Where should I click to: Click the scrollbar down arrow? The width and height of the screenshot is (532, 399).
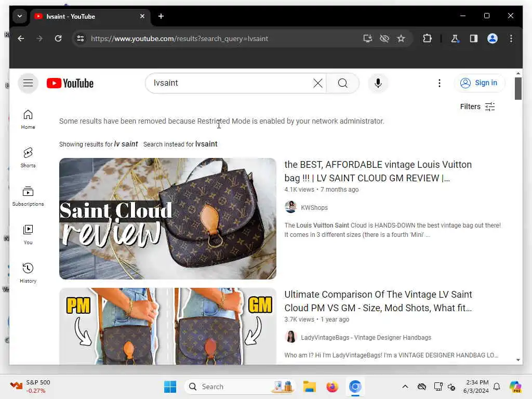click(518, 360)
